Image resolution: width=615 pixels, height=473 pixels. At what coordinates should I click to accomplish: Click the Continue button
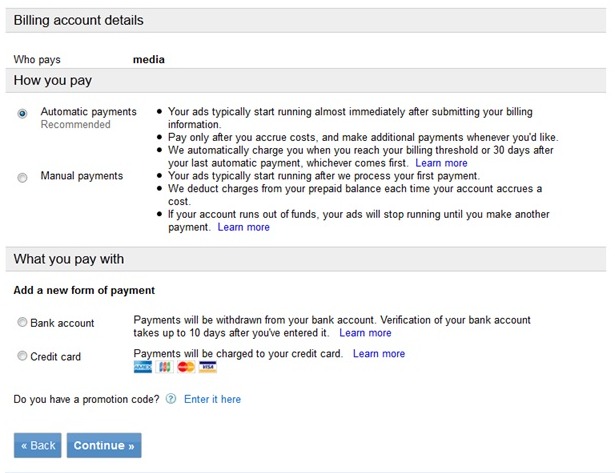[x=104, y=445]
